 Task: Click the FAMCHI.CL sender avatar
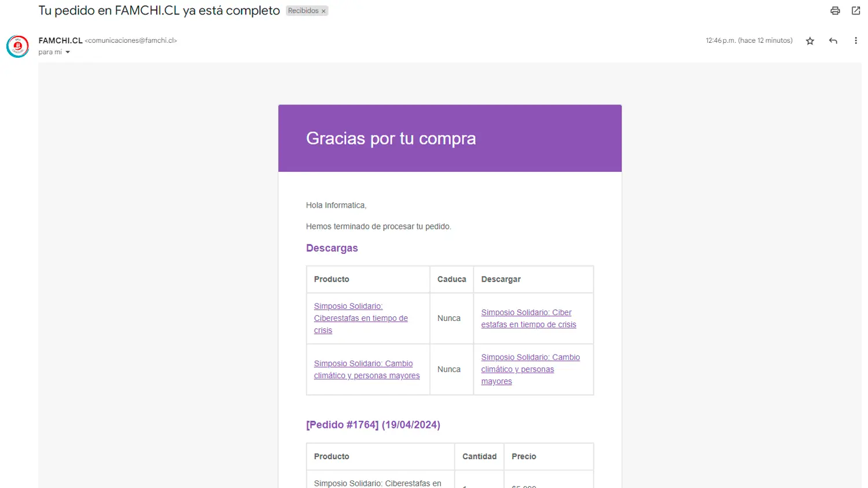click(17, 46)
